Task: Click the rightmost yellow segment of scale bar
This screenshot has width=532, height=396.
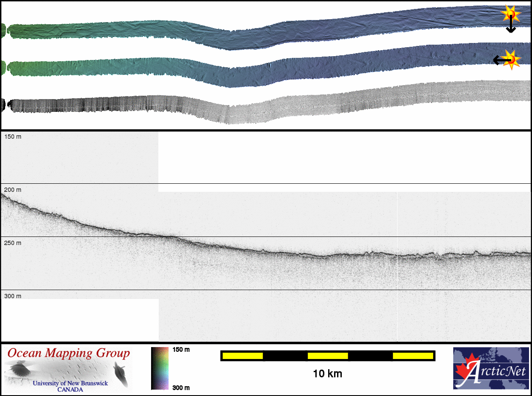Action: click(x=412, y=356)
